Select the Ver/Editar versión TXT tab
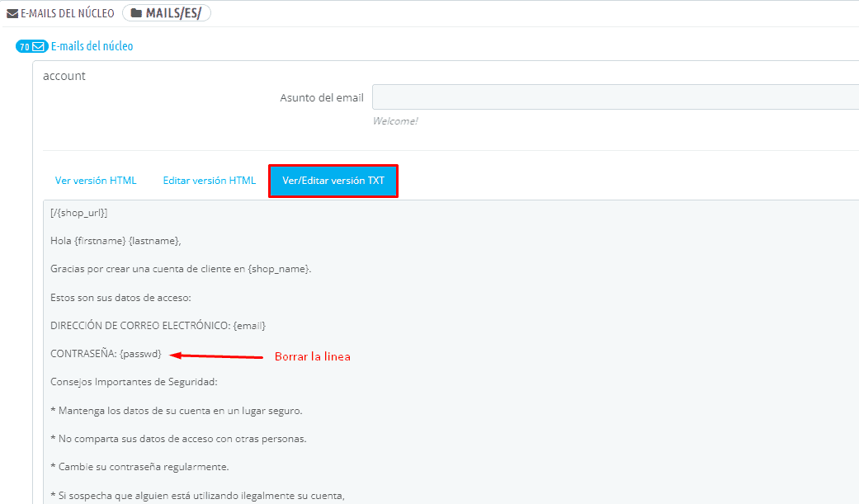Viewport: 859px width, 504px height. point(333,181)
